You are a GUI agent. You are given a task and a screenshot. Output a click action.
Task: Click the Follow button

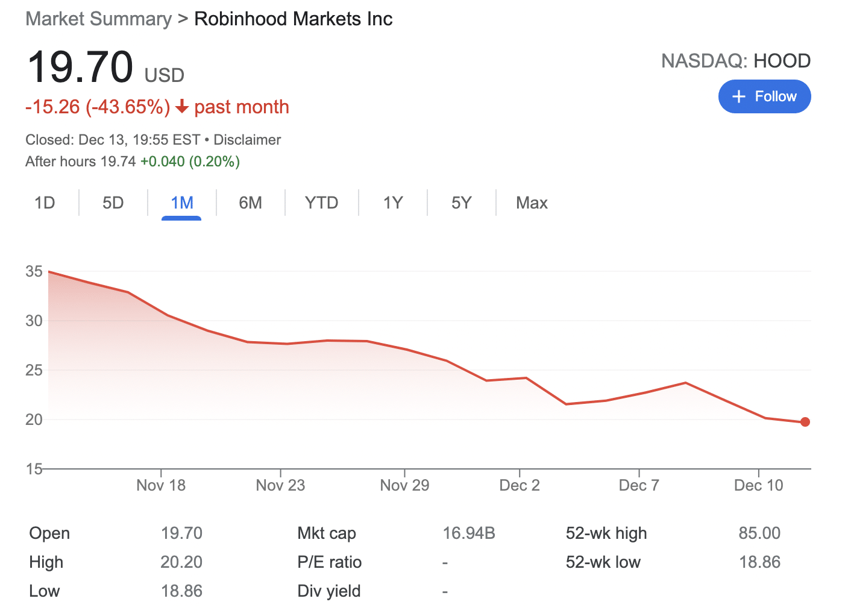pos(764,96)
